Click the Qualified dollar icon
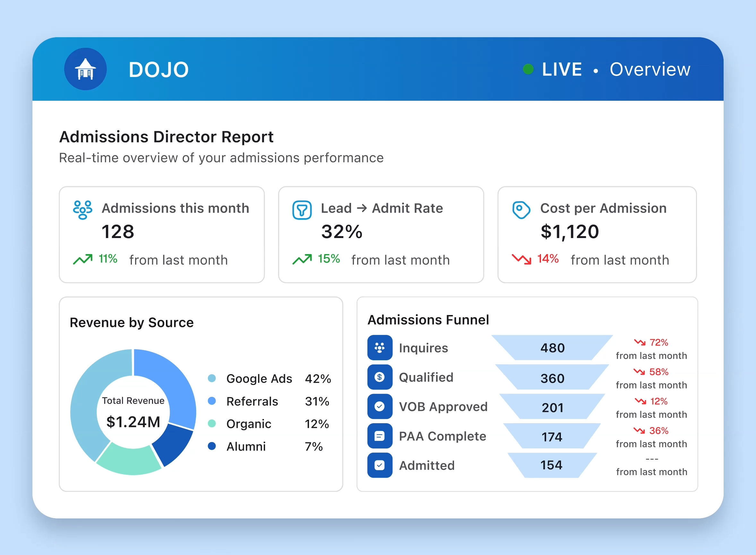The image size is (756, 555). pyautogui.click(x=380, y=377)
